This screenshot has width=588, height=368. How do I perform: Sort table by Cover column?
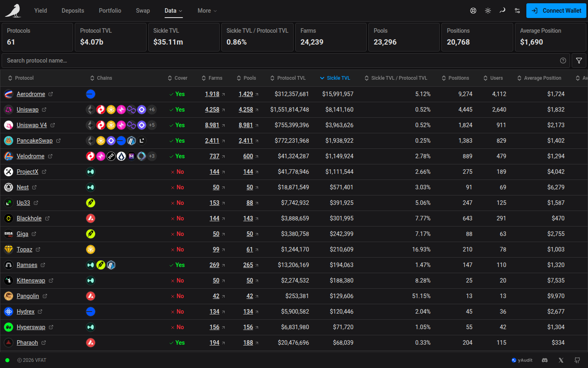pos(177,78)
